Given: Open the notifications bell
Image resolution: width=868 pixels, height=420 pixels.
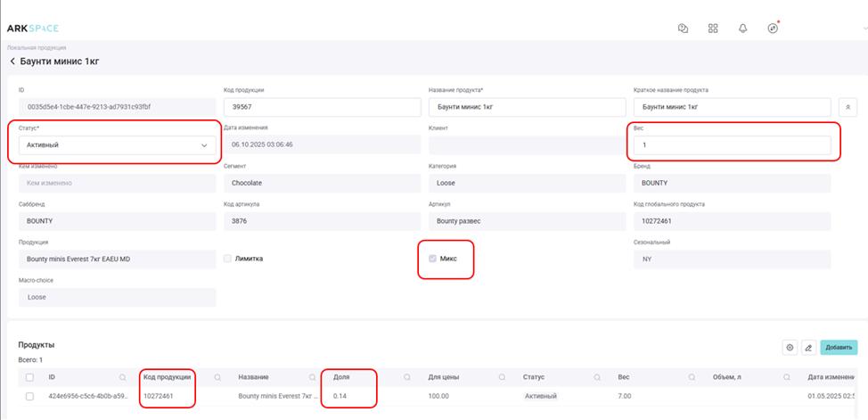Looking at the screenshot, I should (x=742, y=28).
